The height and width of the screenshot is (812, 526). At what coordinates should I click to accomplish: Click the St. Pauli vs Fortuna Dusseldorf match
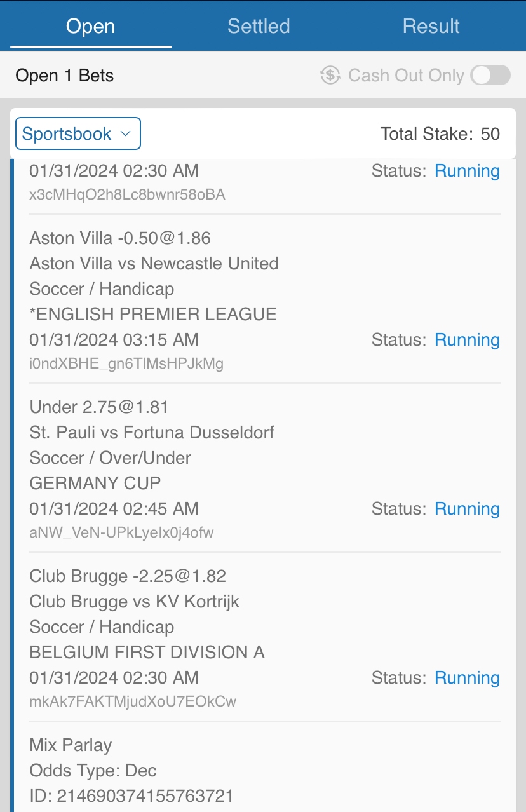tap(152, 433)
